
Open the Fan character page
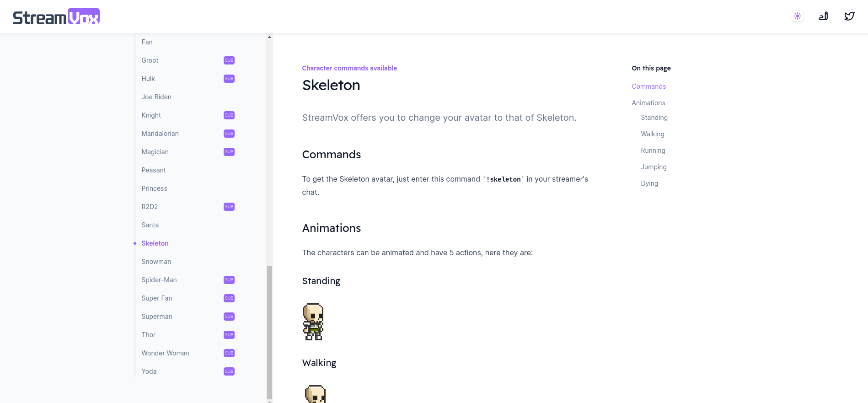coord(147,42)
